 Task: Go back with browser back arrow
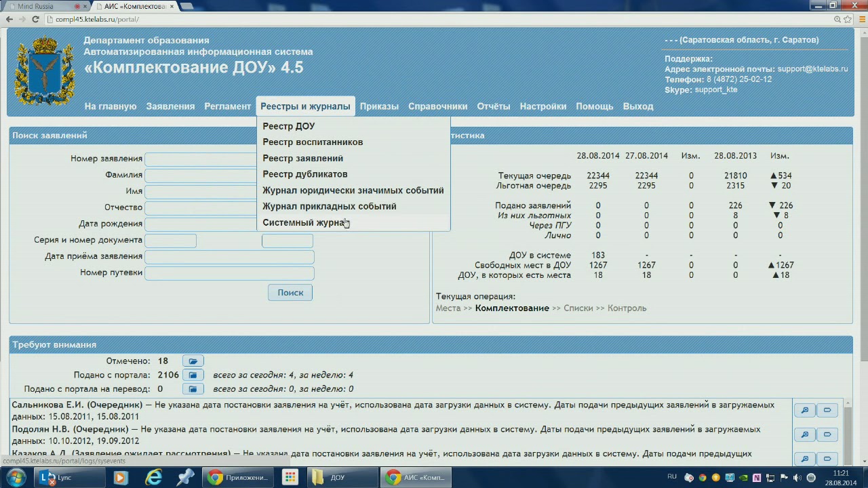[x=9, y=20]
